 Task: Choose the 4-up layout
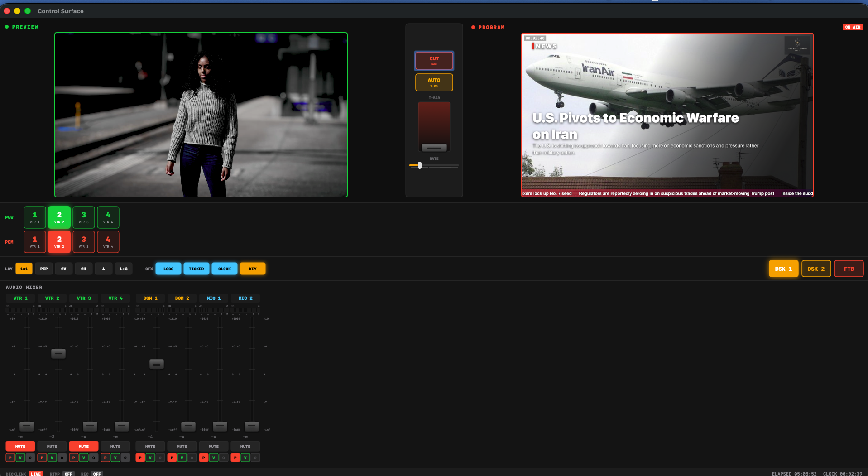[x=104, y=269]
